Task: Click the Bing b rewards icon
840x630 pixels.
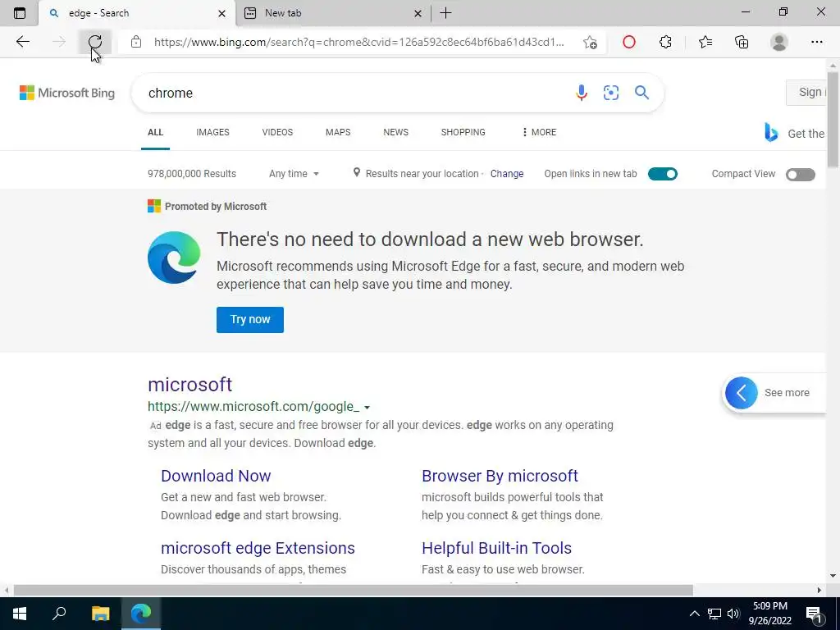Action: coord(771,132)
